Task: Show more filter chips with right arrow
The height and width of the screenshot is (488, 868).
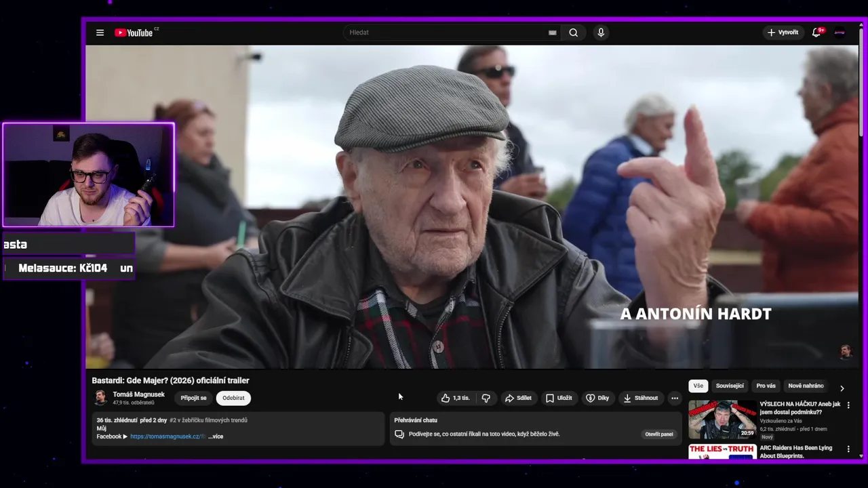Action: (x=842, y=388)
